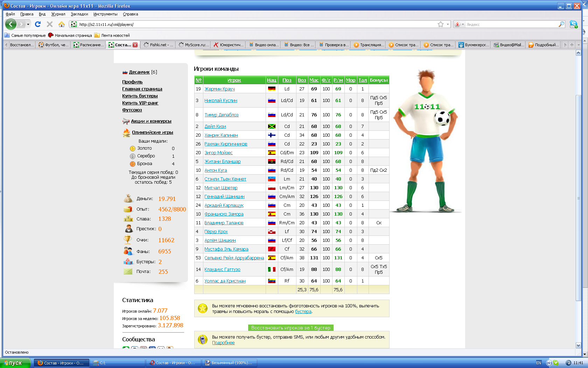Open the history dropdown next to navigation arrows

(x=28, y=24)
